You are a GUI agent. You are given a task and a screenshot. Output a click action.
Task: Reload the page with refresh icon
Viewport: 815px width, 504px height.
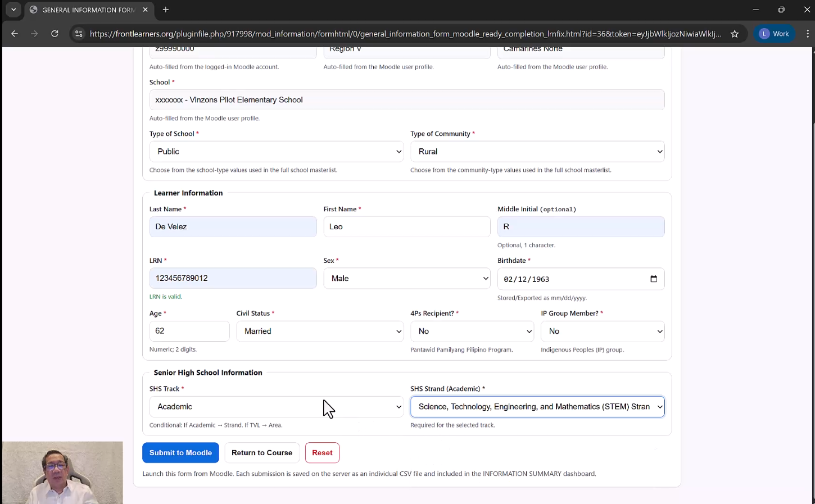pyautogui.click(x=55, y=34)
